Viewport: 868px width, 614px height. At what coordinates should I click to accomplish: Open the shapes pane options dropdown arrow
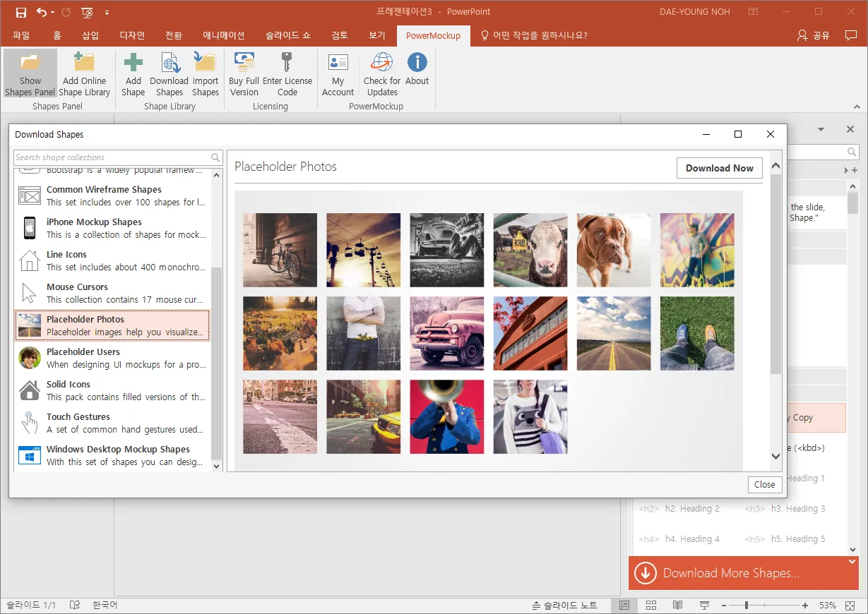coord(821,130)
